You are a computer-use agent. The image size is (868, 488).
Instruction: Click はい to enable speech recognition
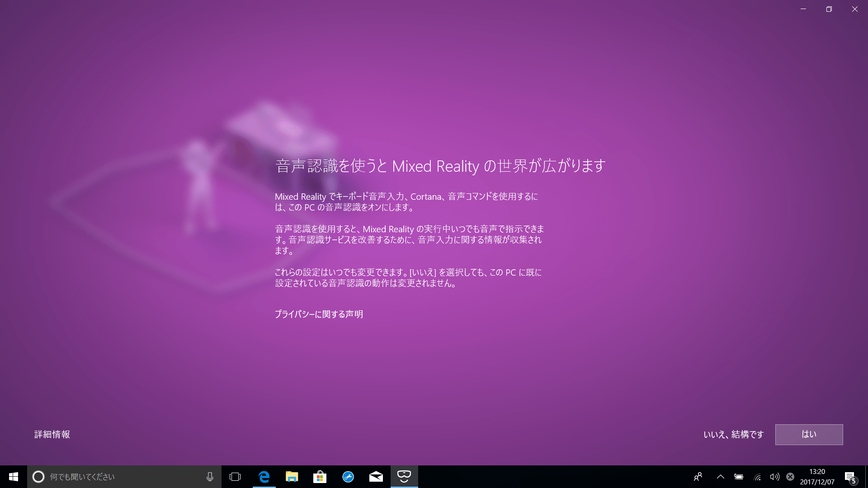click(809, 434)
